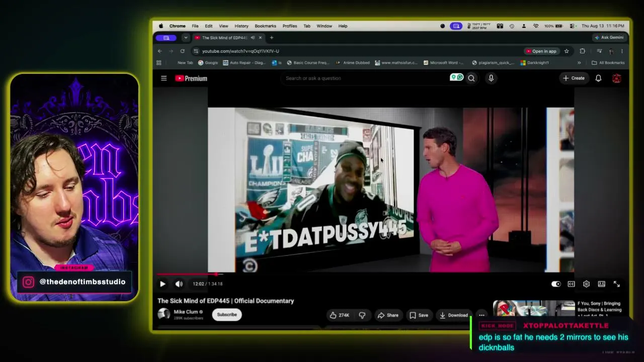
Task: Seek using the video progress bar
Action: click(390, 275)
